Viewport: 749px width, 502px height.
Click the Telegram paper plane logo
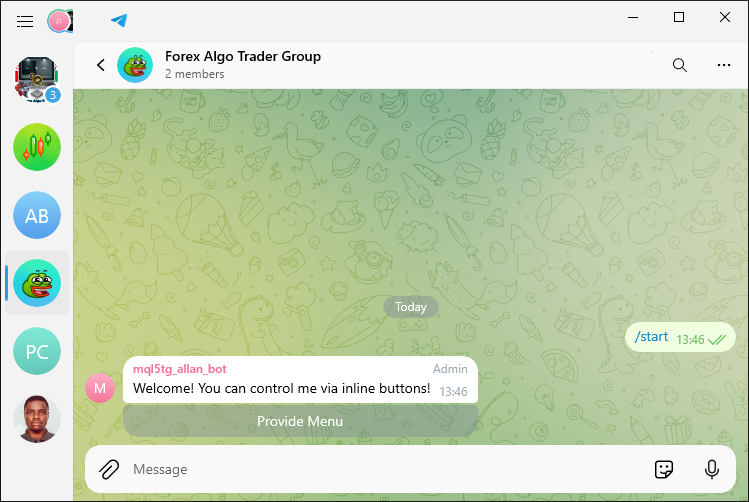pos(119,21)
